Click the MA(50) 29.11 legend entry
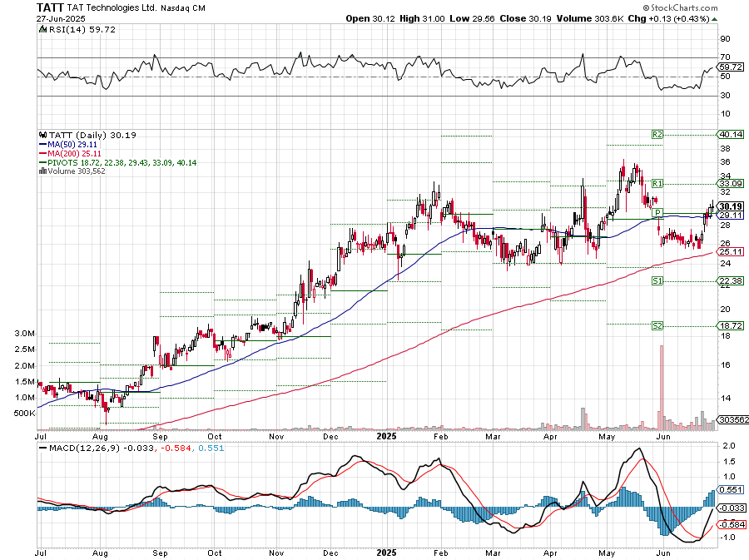The height and width of the screenshot is (560, 749). click(x=68, y=144)
